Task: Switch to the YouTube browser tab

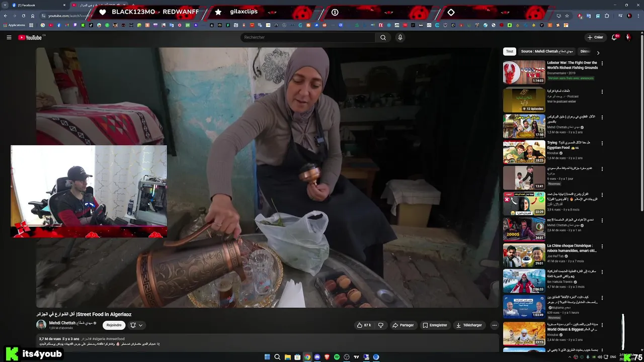Action: click(x=98, y=5)
